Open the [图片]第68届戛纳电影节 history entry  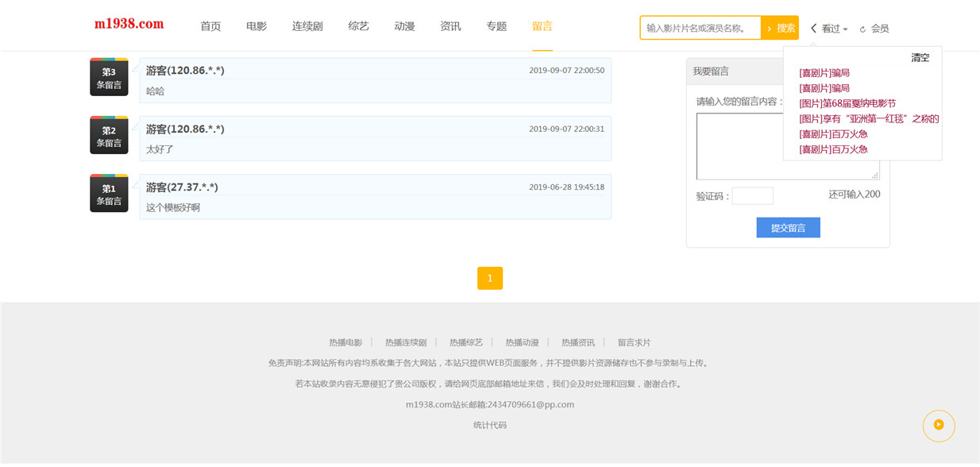click(847, 103)
